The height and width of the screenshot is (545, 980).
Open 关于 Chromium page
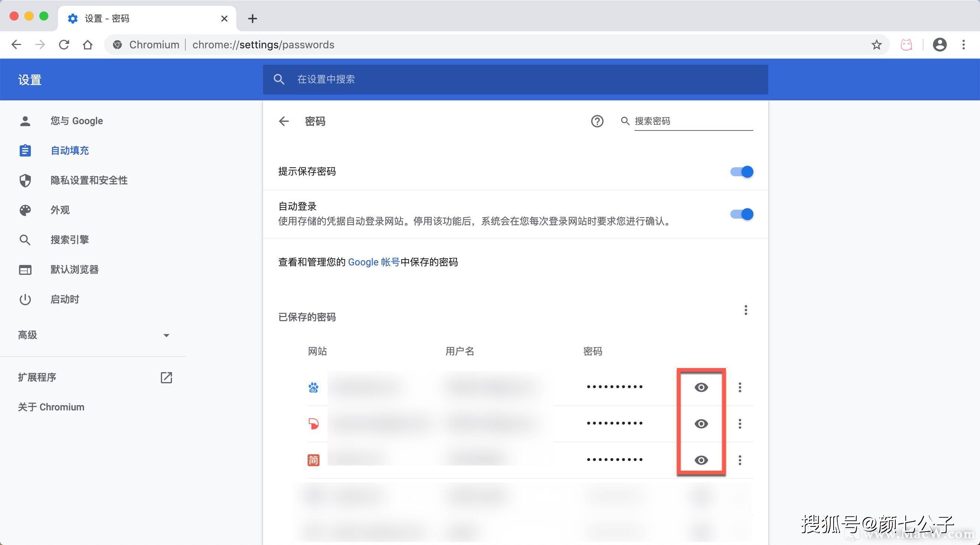coord(51,407)
